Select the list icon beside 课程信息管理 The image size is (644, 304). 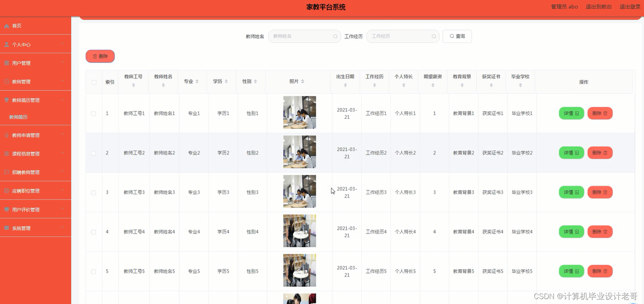6,153
